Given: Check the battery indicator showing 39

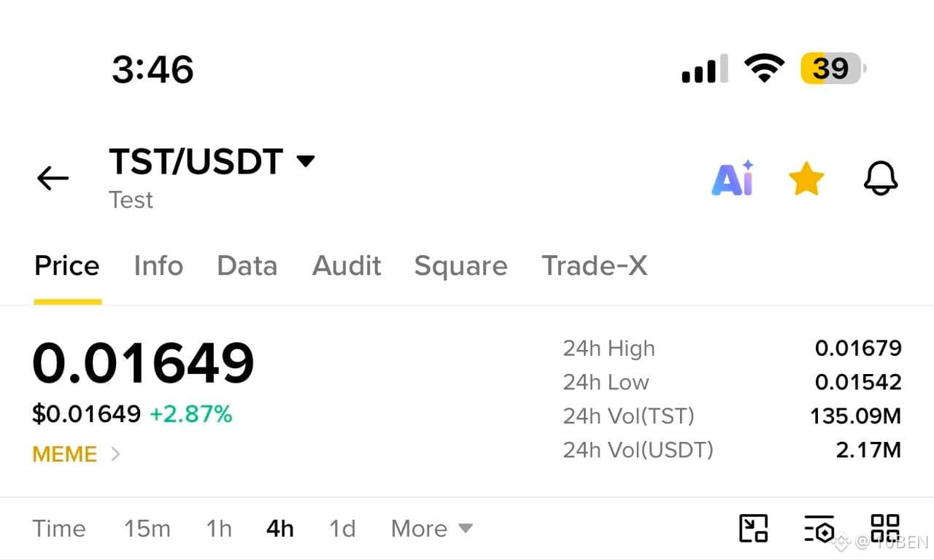Looking at the screenshot, I should point(833,69).
